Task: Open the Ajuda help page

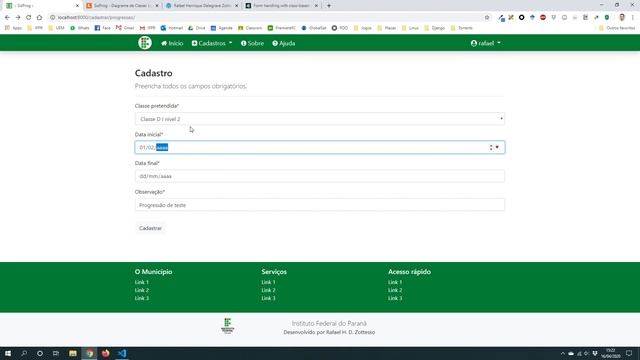Action: pyautogui.click(x=284, y=43)
